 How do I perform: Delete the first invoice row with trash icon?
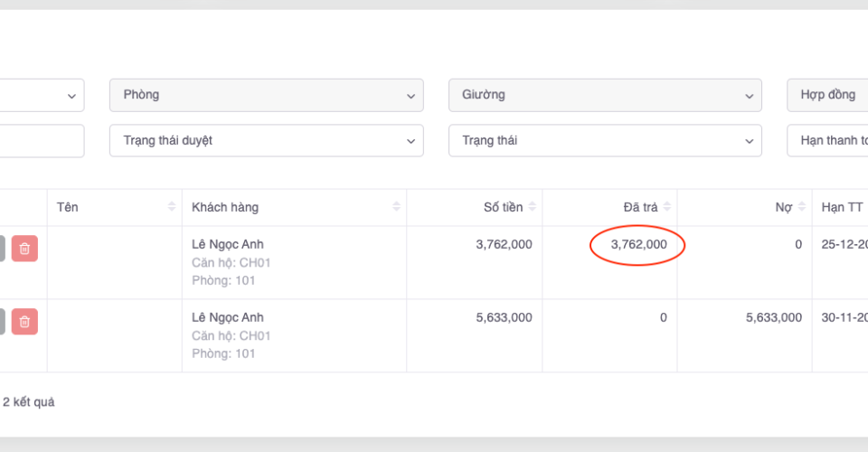24,248
